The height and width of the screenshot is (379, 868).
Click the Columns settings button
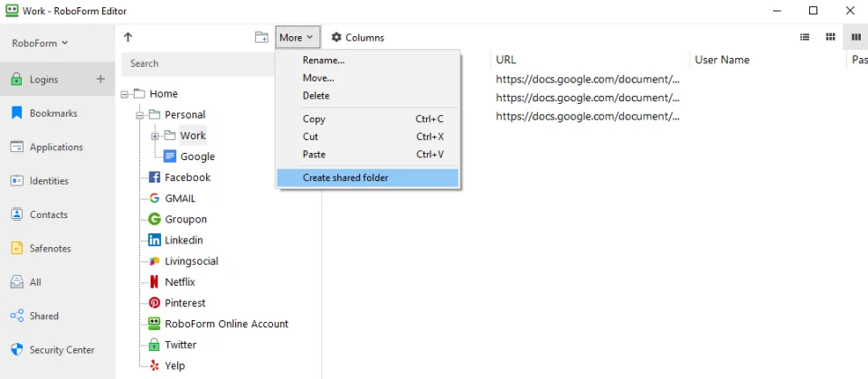click(358, 38)
